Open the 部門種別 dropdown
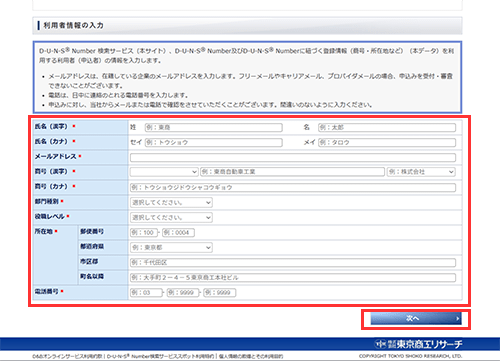The height and width of the screenshot is (361, 500). click(x=171, y=202)
